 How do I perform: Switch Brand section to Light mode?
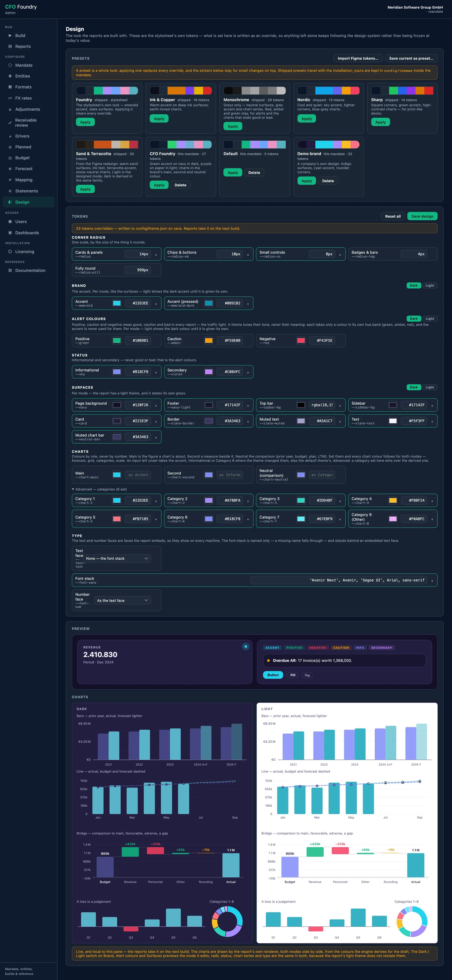(430, 285)
